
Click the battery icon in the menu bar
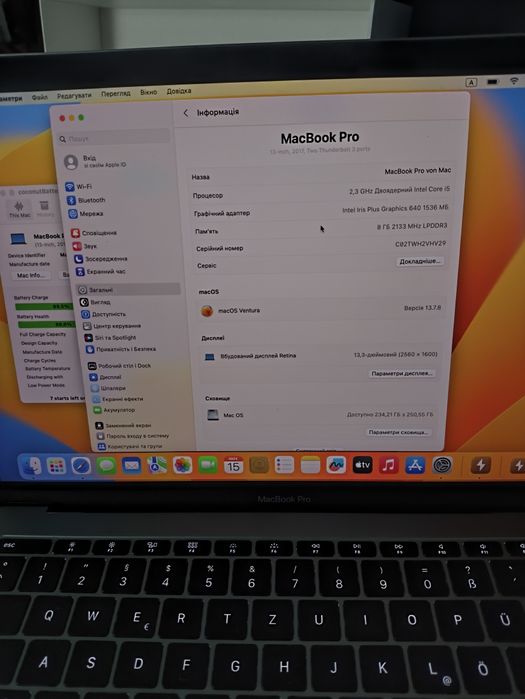point(493,82)
